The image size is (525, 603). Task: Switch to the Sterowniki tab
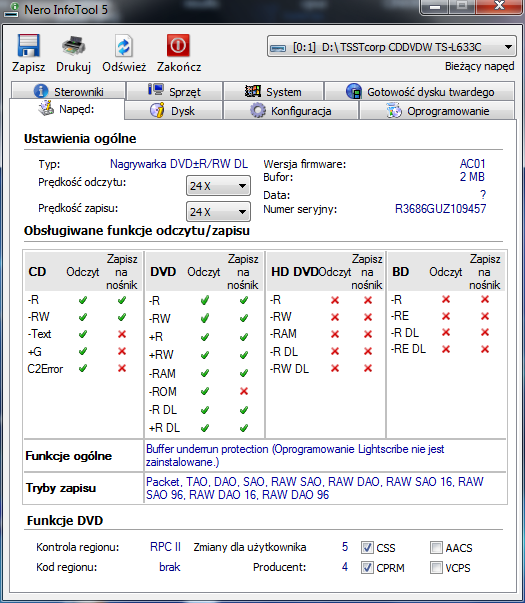click(68, 91)
